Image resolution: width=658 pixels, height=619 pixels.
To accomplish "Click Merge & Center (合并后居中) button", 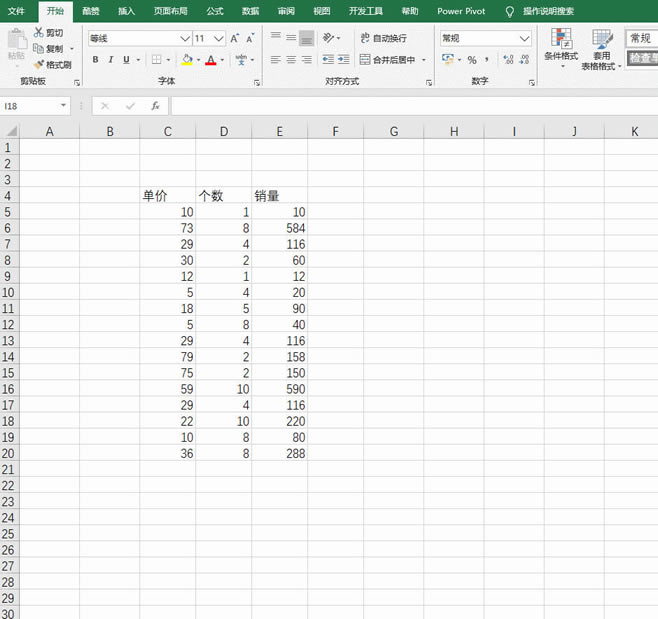I will tap(387, 60).
